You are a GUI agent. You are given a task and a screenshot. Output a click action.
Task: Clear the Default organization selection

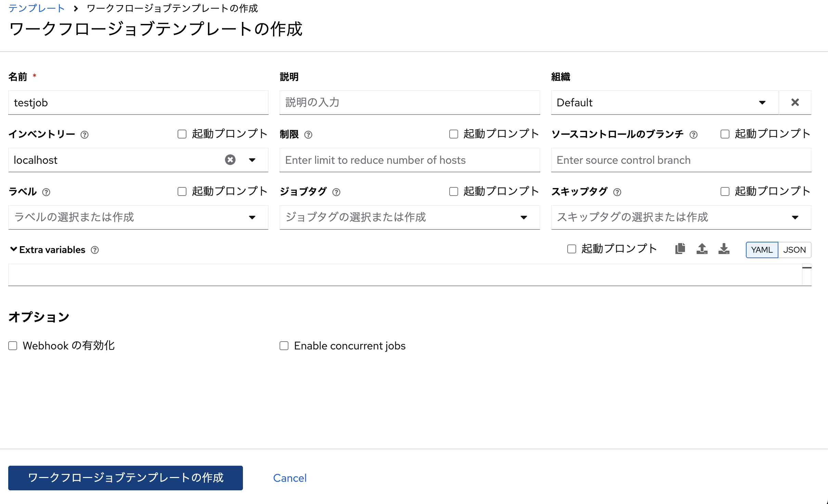pyautogui.click(x=795, y=102)
